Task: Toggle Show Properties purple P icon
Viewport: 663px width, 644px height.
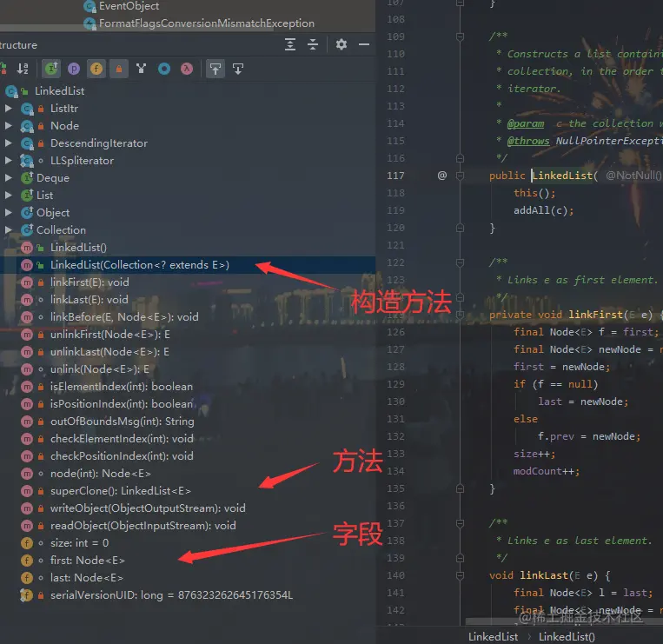Action: pos(74,69)
